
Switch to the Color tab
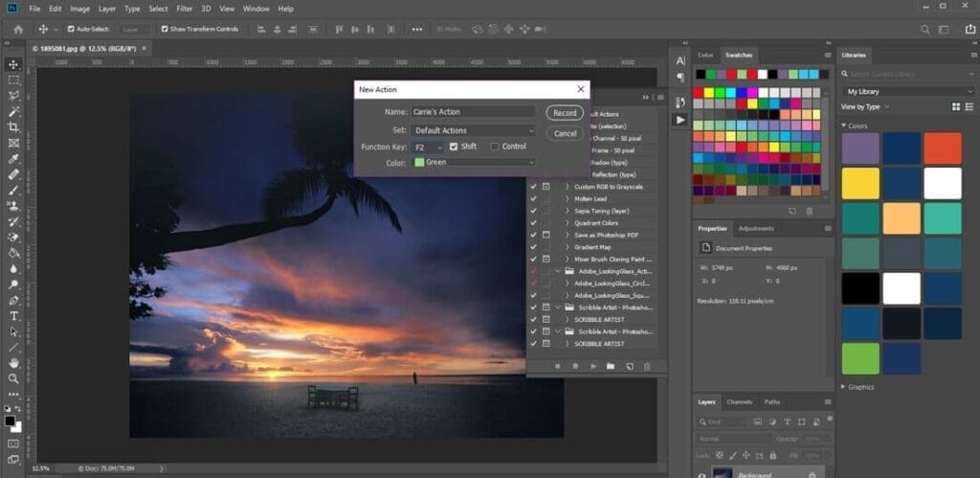[705, 56]
